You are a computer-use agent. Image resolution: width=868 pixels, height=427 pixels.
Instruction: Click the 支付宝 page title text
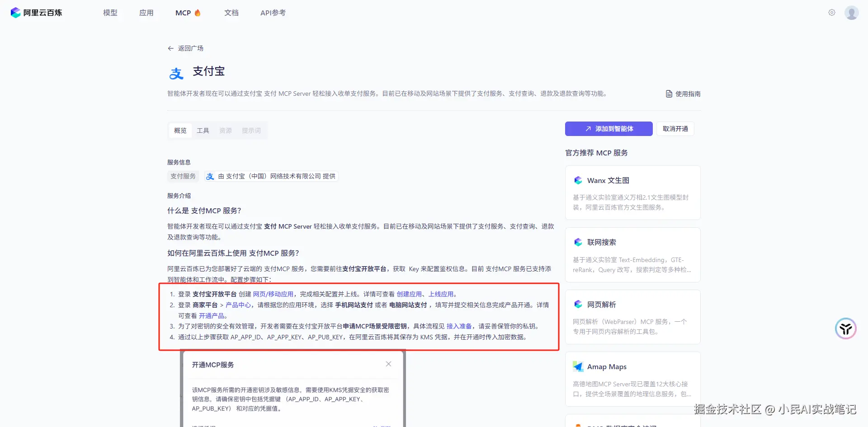(209, 71)
